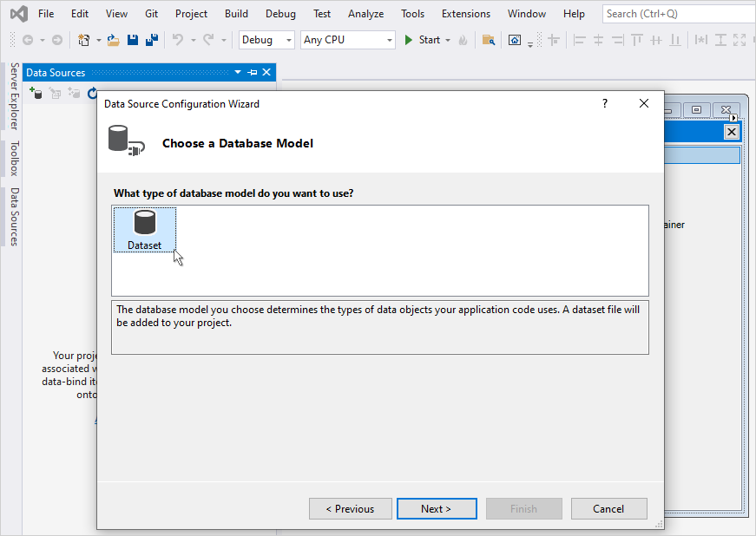Toggle auto-hide pin on Data Sources panel
The image size is (756, 536).
pos(253,73)
